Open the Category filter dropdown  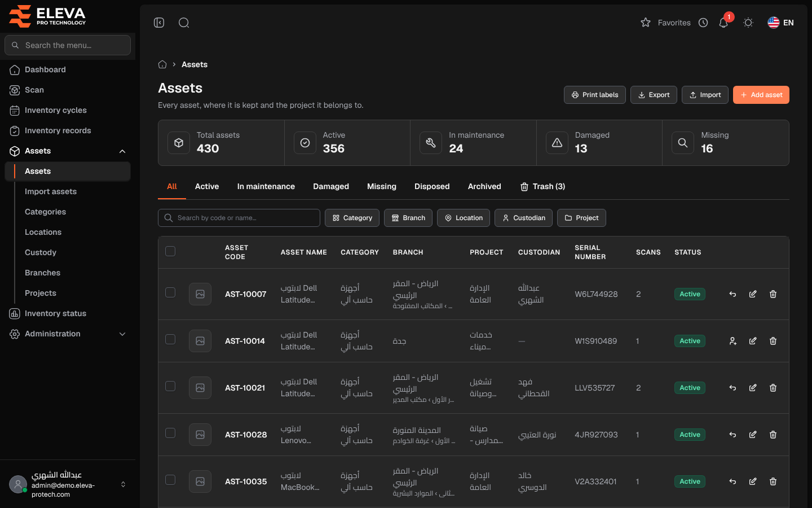(x=352, y=218)
